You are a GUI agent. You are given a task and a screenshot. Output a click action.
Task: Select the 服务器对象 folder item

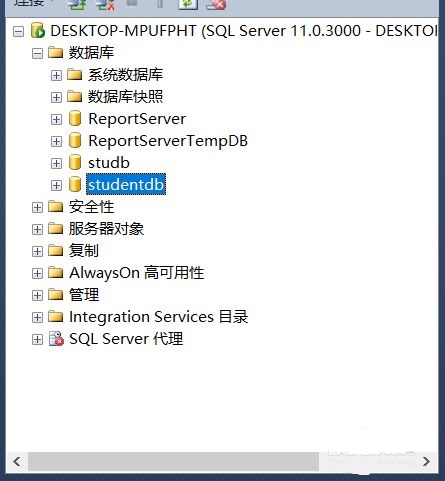coord(106,229)
